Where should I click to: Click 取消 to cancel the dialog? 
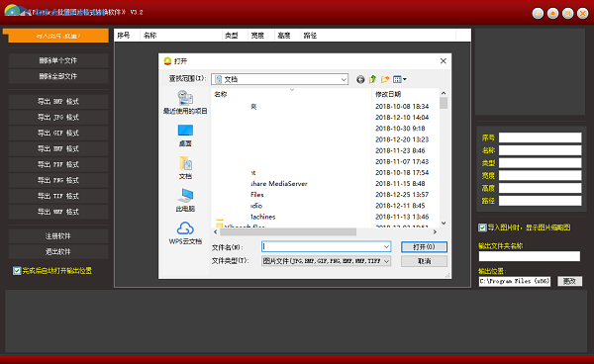pyautogui.click(x=424, y=261)
